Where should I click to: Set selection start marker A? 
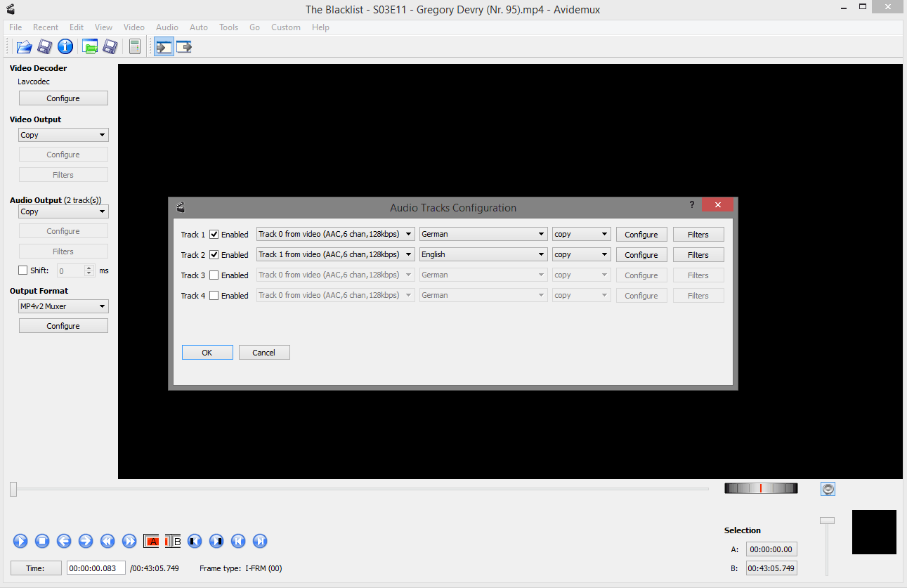point(151,541)
